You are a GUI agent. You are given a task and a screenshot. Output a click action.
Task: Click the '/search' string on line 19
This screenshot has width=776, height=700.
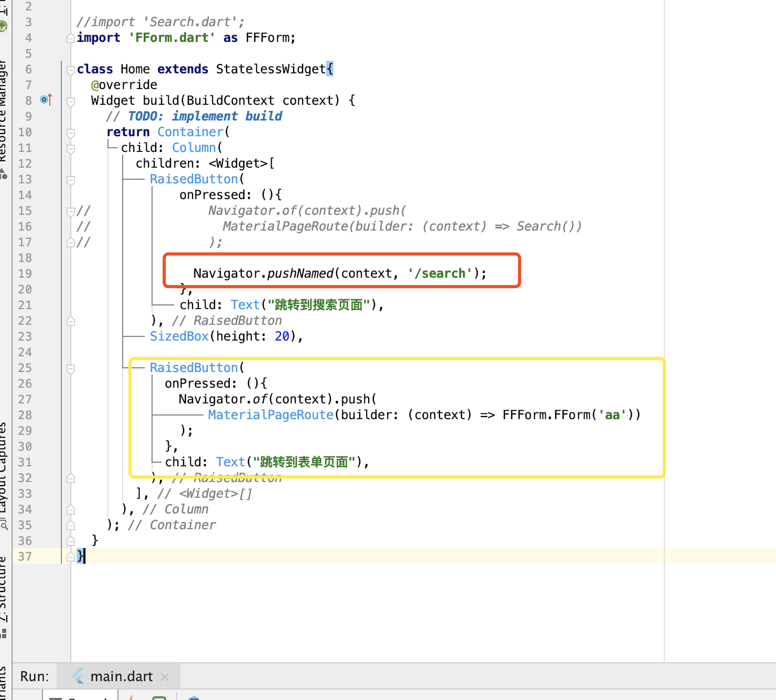(439, 274)
